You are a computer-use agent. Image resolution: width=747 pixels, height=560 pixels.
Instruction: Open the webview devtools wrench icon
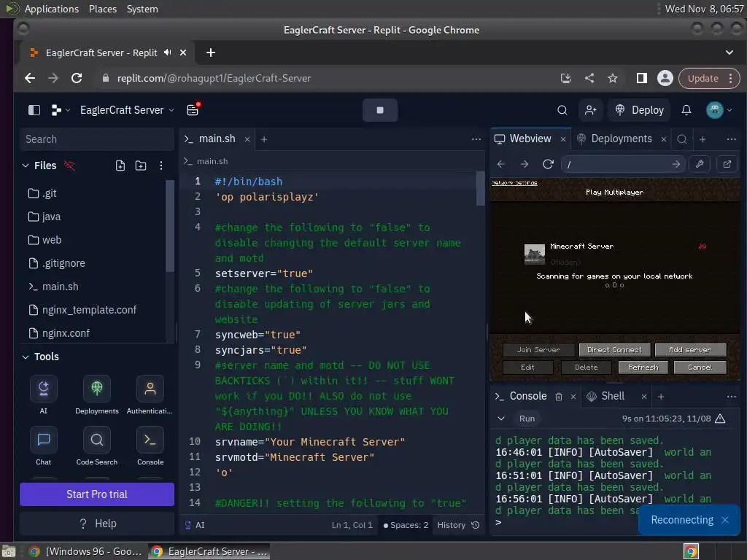700,164
